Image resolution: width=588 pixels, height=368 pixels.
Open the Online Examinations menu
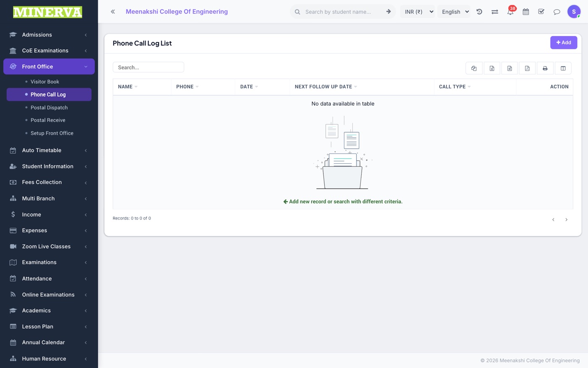click(x=49, y=295)
